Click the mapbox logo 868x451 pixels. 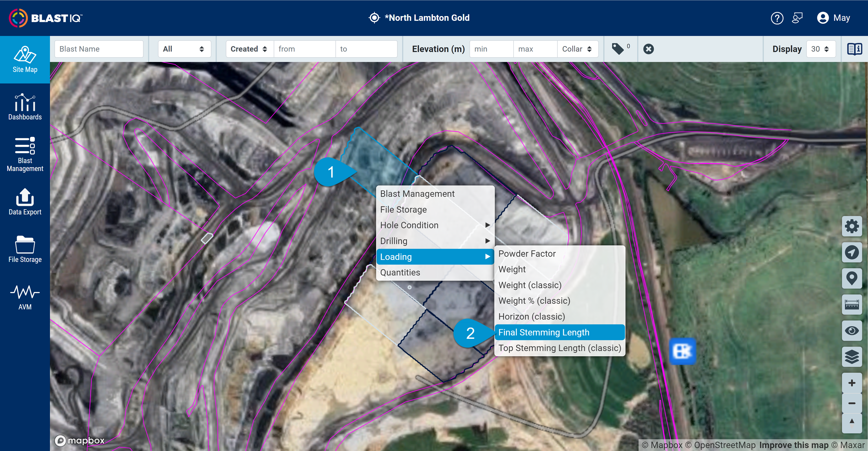click(x=80, y=441)
